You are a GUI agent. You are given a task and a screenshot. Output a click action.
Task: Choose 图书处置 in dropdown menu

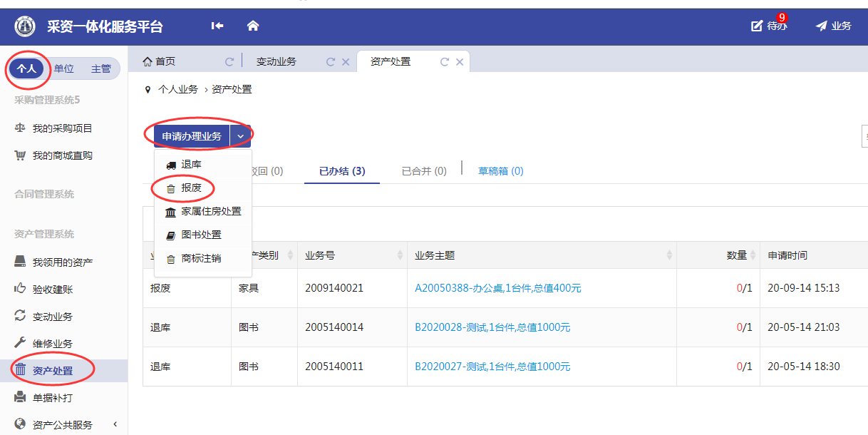[x=200, y=235]
